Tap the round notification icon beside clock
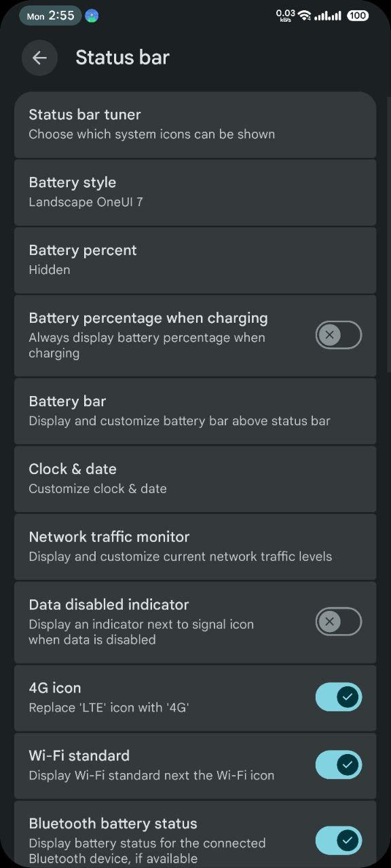 92,16
